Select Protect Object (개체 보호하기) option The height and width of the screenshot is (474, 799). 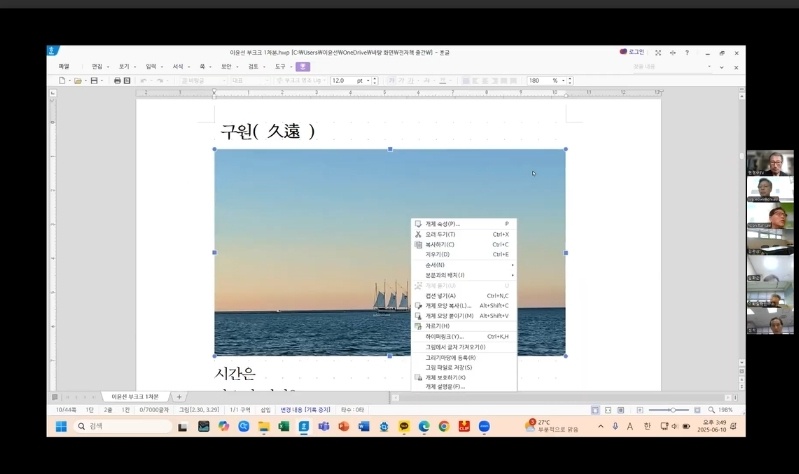click(x=445, y=377)
